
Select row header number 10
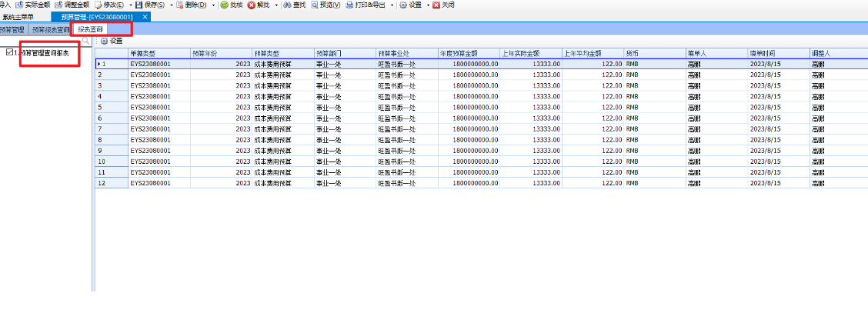click(112, 161)
